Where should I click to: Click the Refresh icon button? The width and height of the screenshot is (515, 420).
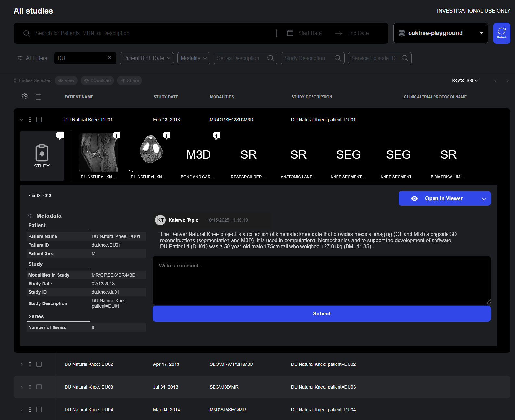[x=501, y=33]
